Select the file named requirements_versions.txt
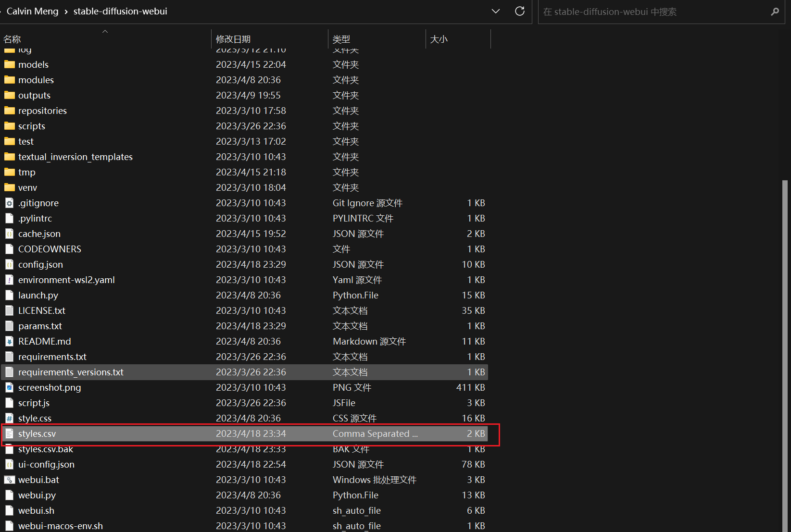 [x=245, y=372]
